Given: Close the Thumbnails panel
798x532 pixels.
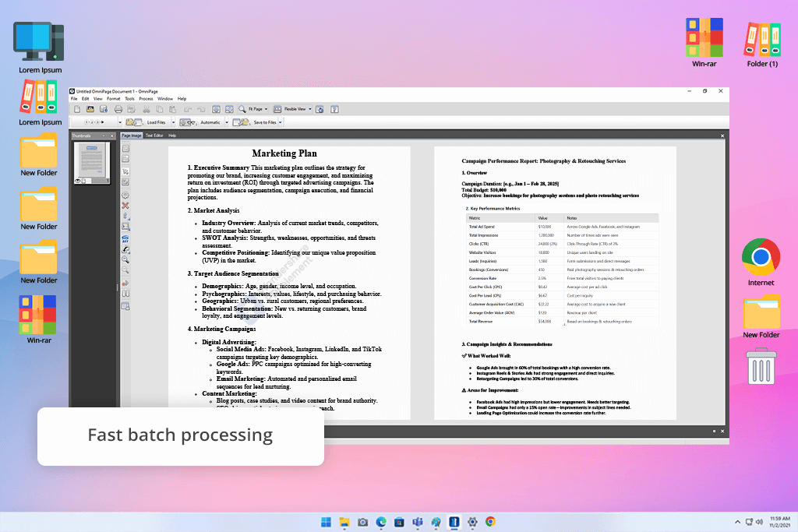Looking at the screenshot, I should point(112,136).
